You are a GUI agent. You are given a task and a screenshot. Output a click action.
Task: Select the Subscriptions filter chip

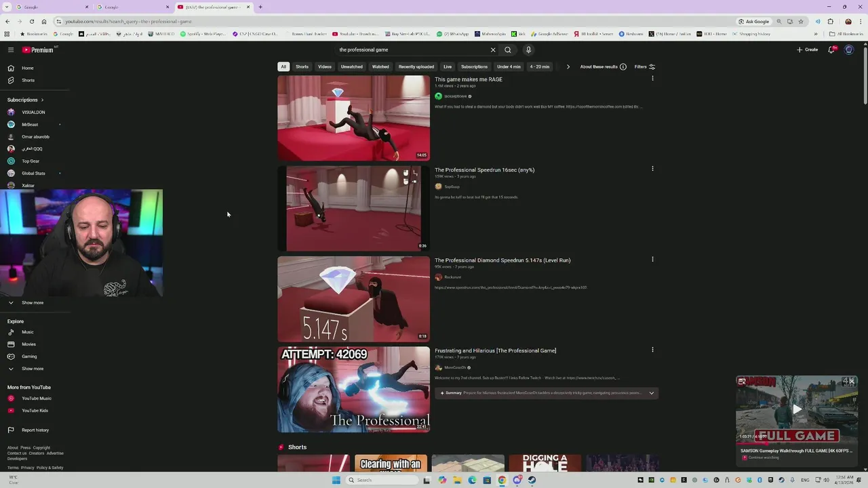tap(474, 66)
